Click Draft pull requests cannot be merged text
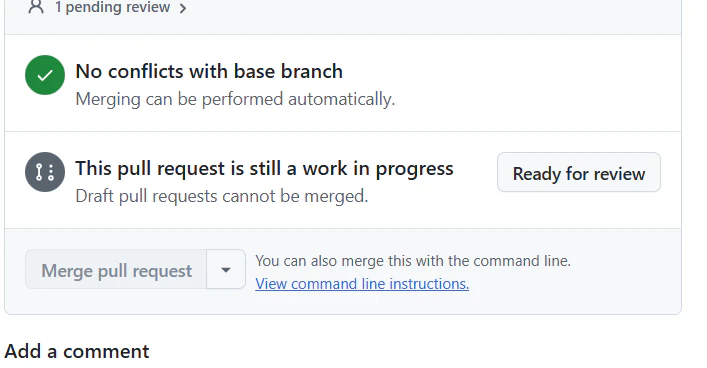Screen dimensions: 707x368 (x=222, y=196)
